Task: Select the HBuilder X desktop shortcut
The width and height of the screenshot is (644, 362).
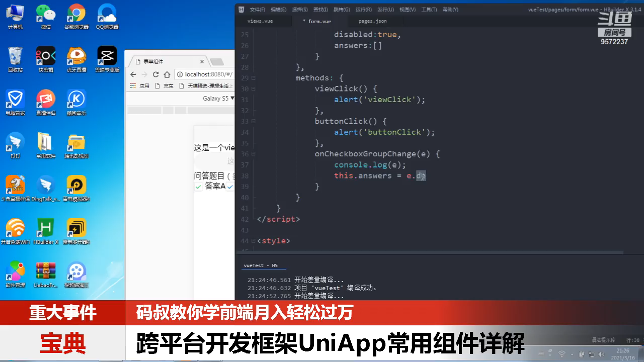Action: [x=46, y=231]
